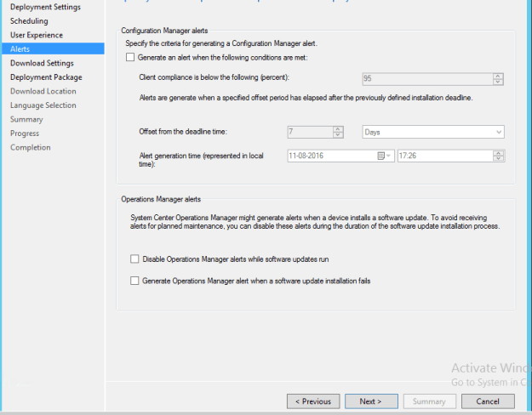532x415 pixels.
Task: Enable Generate an alert when conditions met
Action: tap(130, 57)
